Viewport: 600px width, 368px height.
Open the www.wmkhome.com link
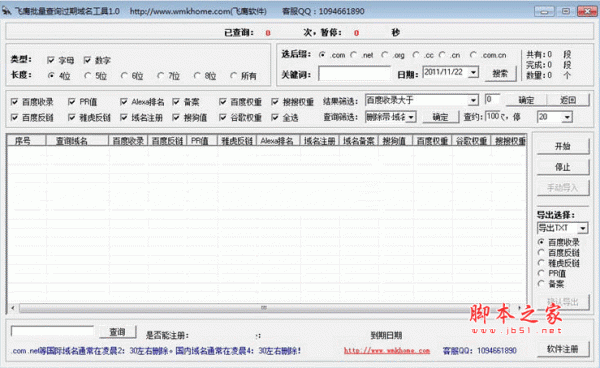click(x=386, y=350)
